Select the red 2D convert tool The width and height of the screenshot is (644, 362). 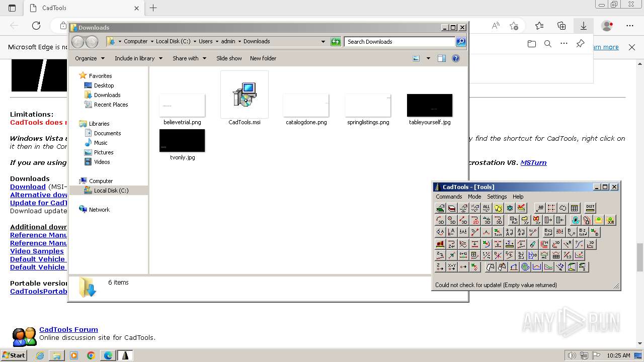tap(475, 220)
